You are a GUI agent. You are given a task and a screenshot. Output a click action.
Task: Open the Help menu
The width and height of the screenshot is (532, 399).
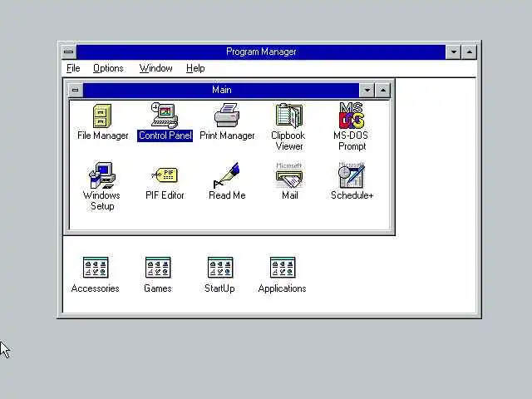click(195, 68)
